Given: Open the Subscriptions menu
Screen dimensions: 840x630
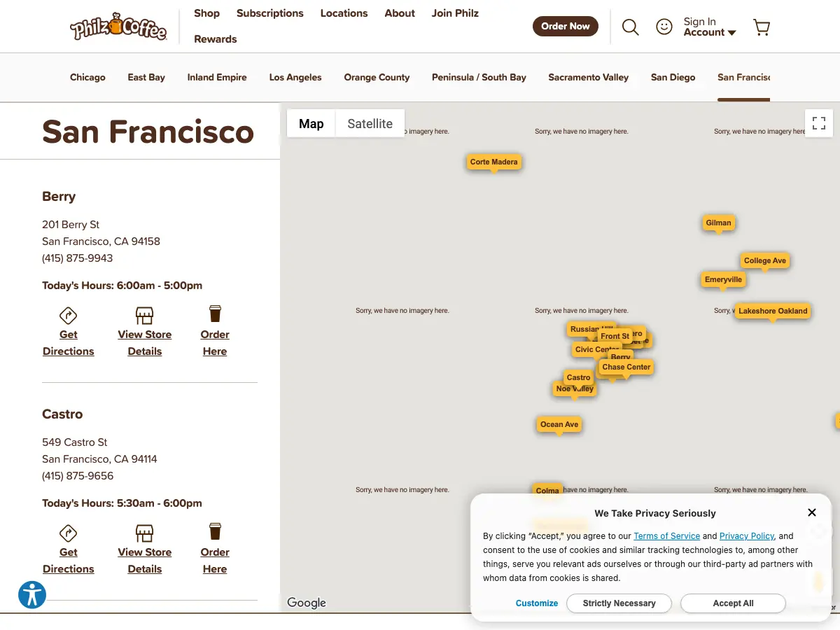Looking at the screenshot, I should 270,13.
